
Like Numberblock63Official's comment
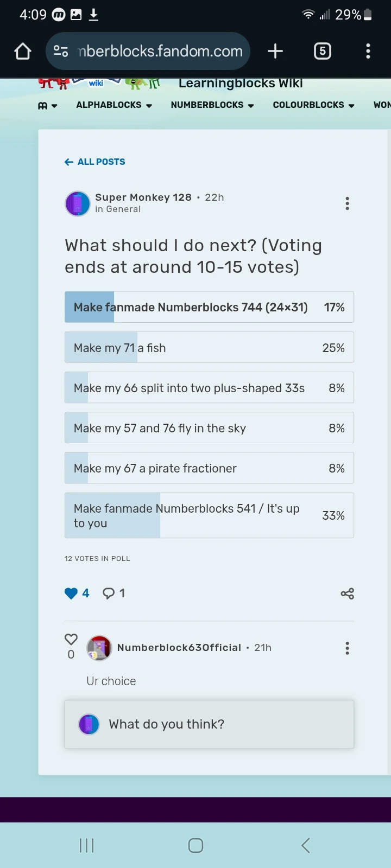pos(71,639)
